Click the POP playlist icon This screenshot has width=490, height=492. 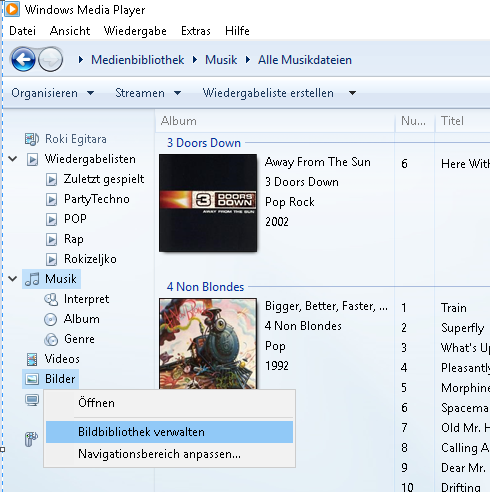click(x=51, y=220)
